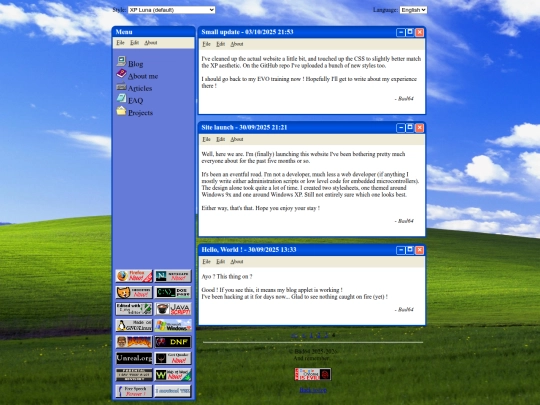540x405 pixels.
Task: Click the Firefox Now badge
Action: [x=134, y=276]
